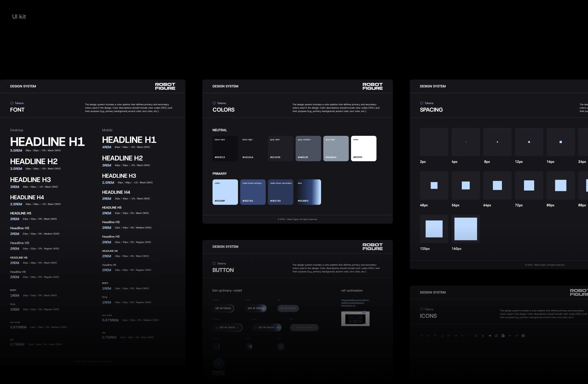588x384 pixels.
Task: Click the normal-state GET IN TOUCH button without arrows
Action: click(223, 308)
